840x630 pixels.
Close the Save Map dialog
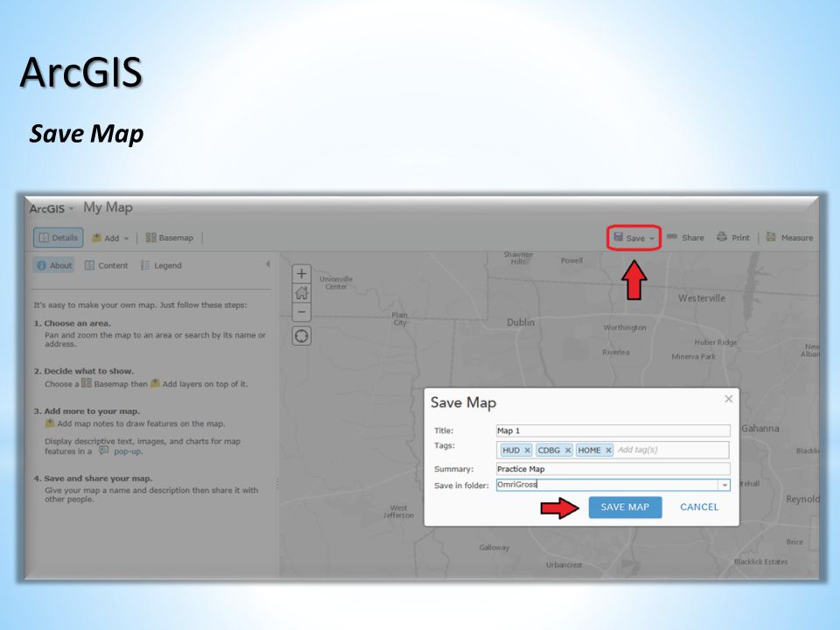pos(729,399)
